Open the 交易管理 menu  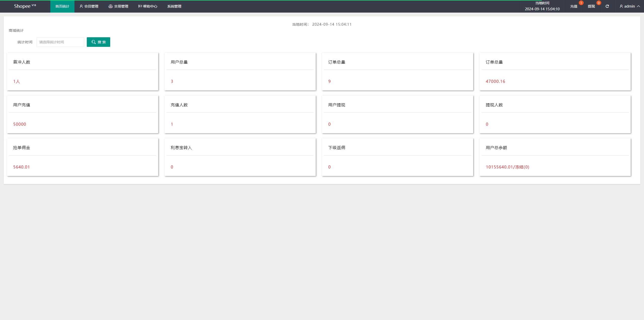tap(121, 6)
